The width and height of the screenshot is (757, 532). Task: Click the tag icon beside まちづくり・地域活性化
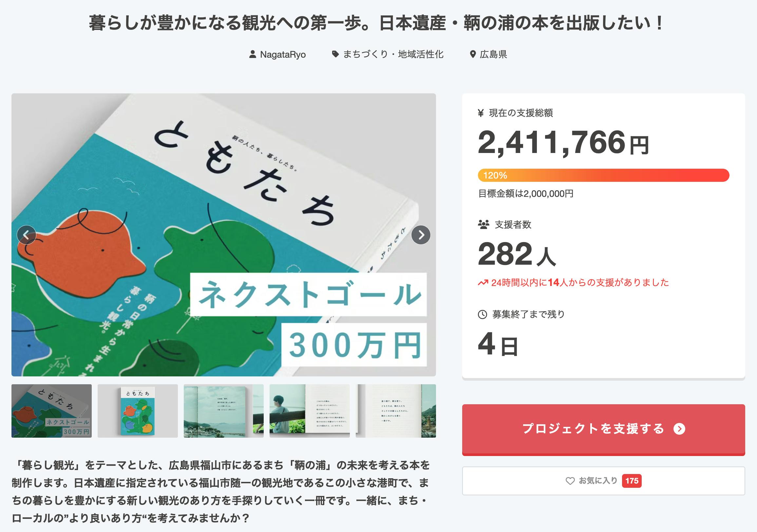tap(335, 54)
